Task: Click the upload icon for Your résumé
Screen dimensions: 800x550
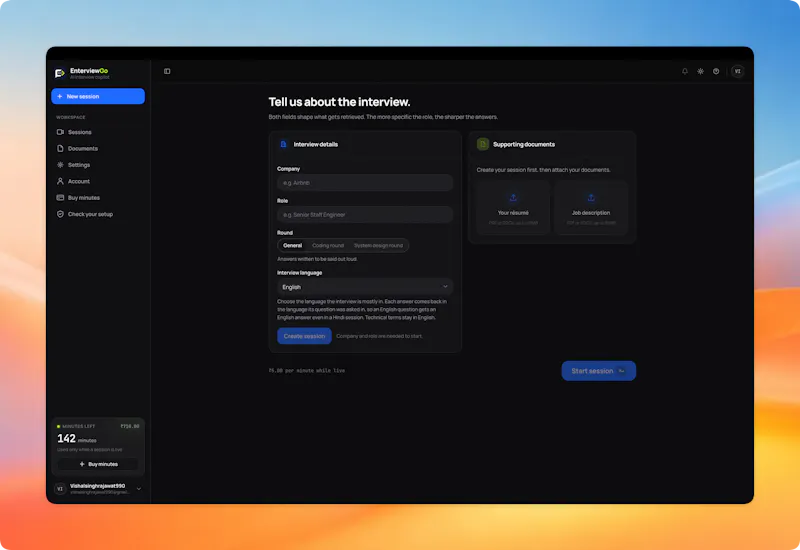Action: click(x=513, y=198)
